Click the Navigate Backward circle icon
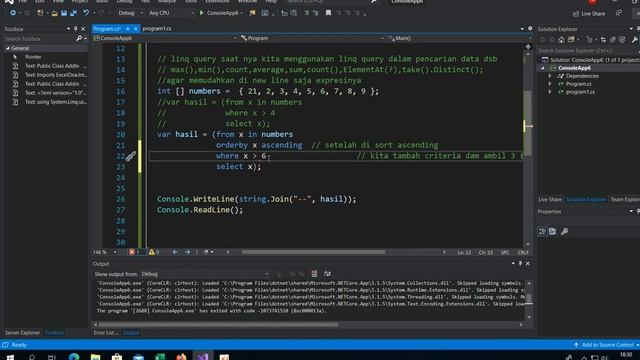This screenshot has width=640, height=360. [13, 13]
